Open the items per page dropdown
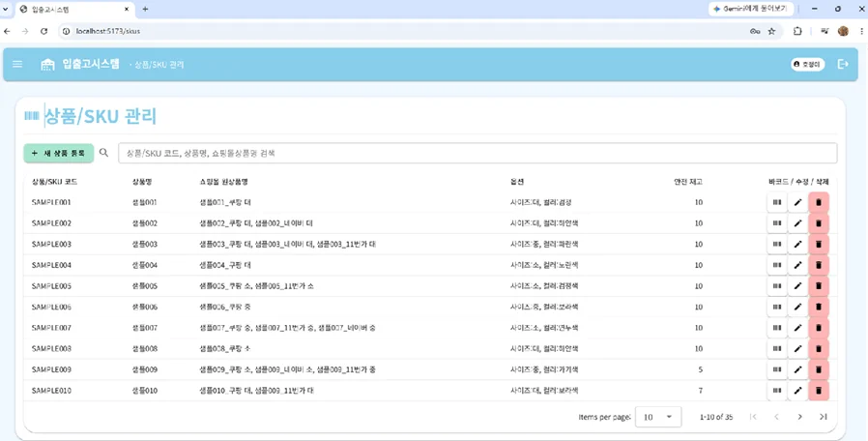 tap(658, 417)
